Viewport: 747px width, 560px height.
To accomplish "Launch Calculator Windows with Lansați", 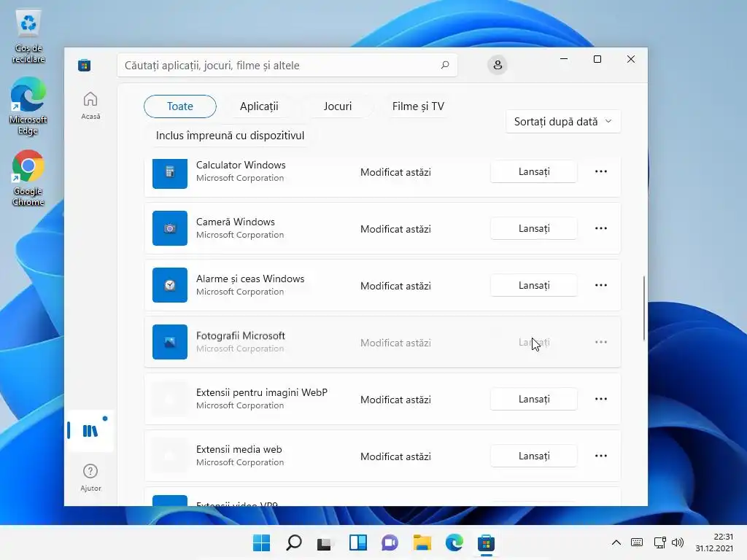I will [533, 171].
